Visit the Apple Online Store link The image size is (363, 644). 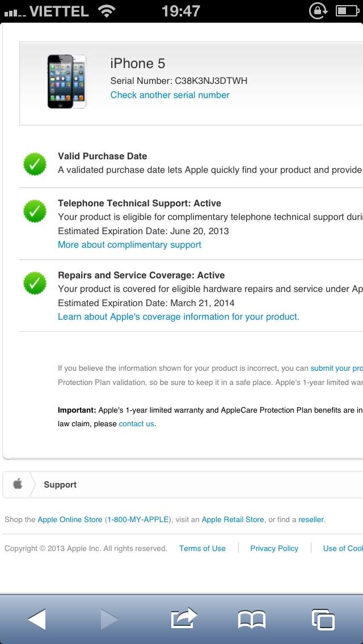click(70, 519)
